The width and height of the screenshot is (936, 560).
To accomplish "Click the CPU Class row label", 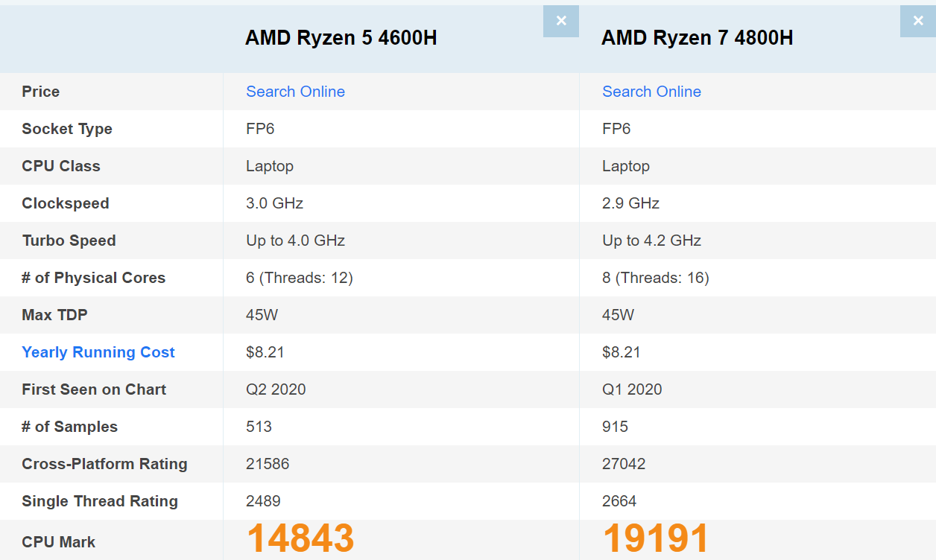I will pos(61,166).
